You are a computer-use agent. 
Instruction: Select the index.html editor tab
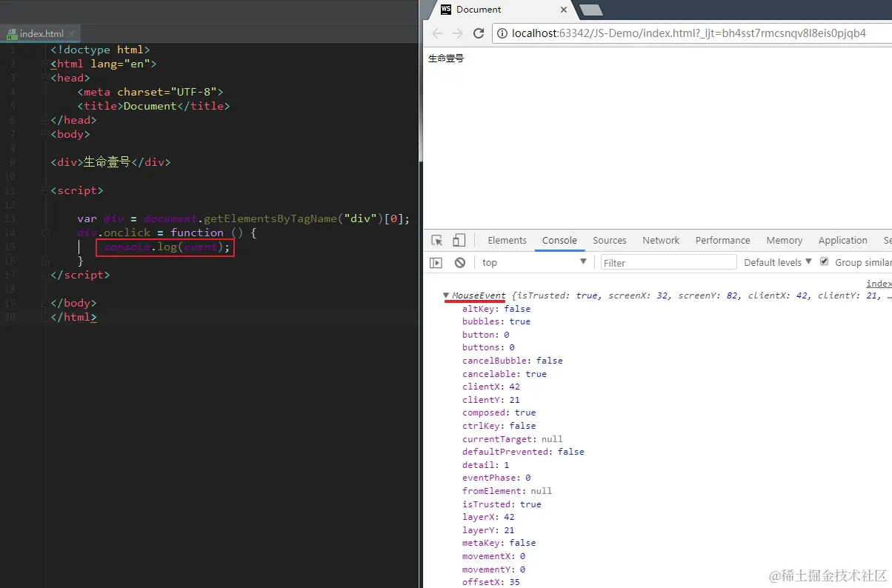pos(41,34)
